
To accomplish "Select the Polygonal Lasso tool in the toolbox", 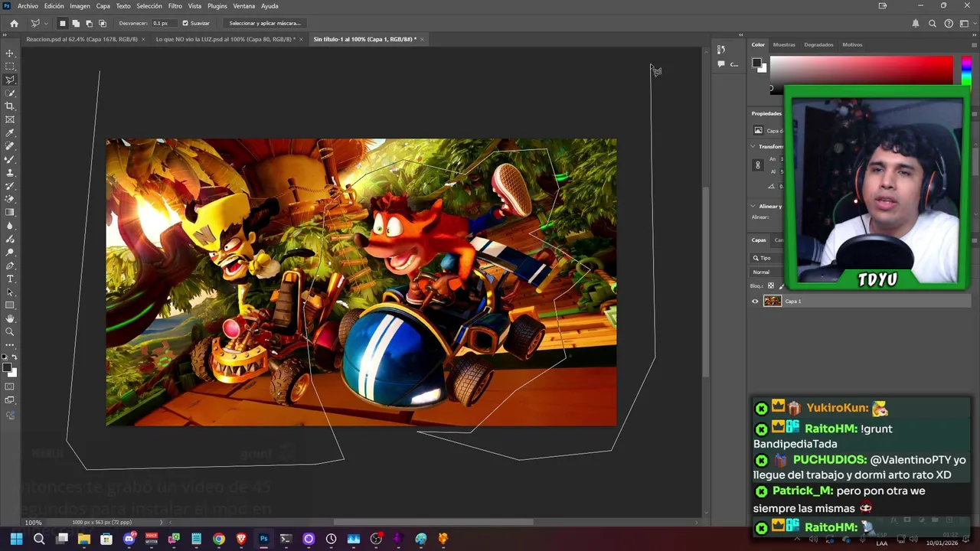I will pyautogui.click(x=10, y=80).
